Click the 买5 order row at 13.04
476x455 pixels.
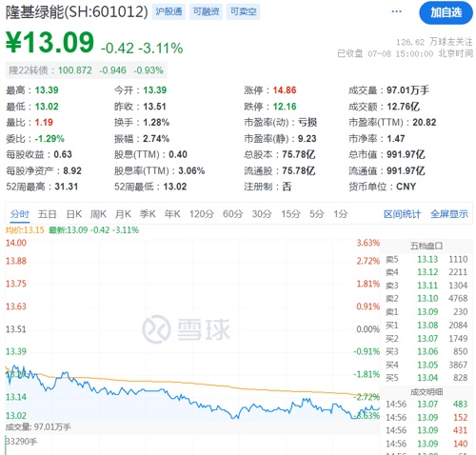click(426, 378)
